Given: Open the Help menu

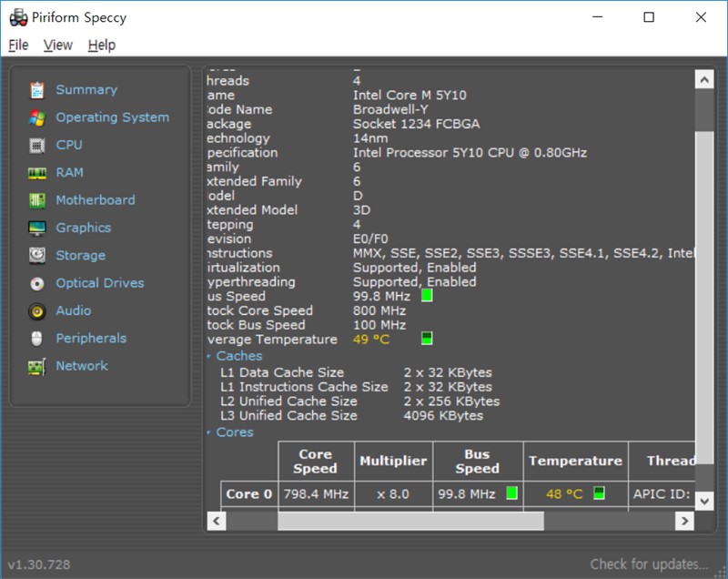Looking at the screenshot, I should coord(102,45).
